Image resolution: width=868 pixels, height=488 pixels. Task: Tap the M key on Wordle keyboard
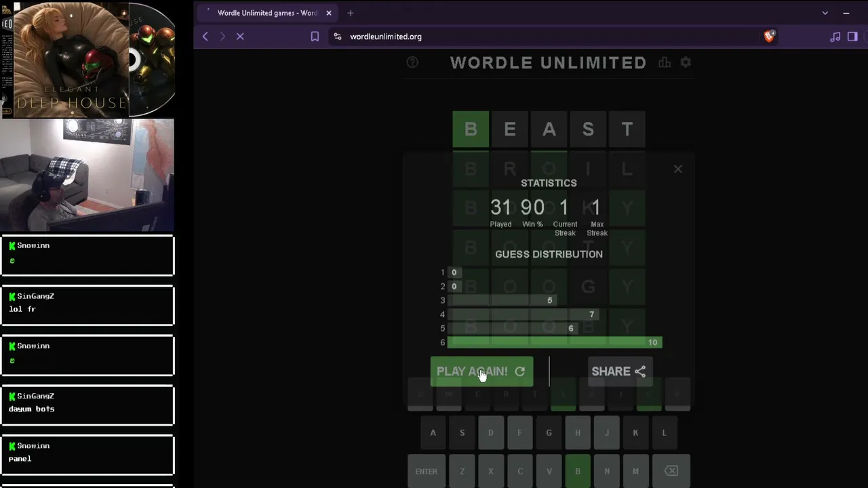[x=635, y=471]
